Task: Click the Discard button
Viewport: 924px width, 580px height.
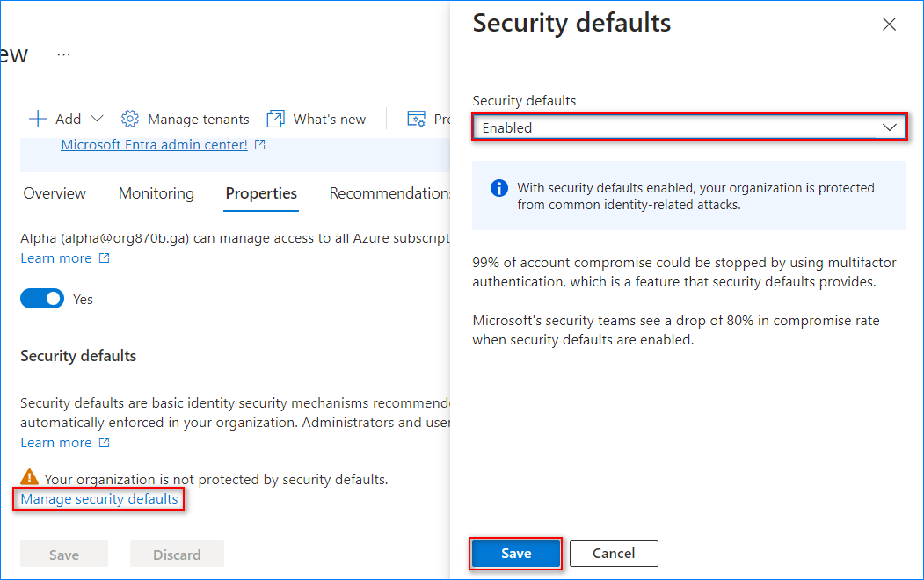Action: (x=177, y=555)
